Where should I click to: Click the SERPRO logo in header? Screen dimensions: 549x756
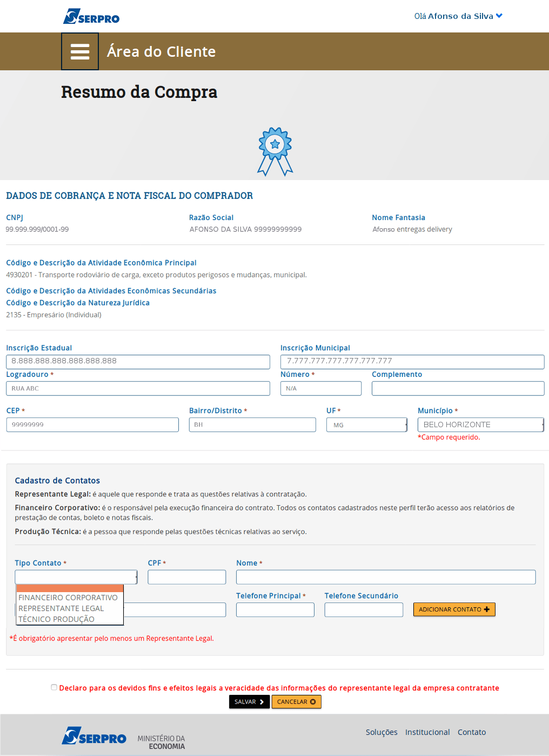(91, 17)
